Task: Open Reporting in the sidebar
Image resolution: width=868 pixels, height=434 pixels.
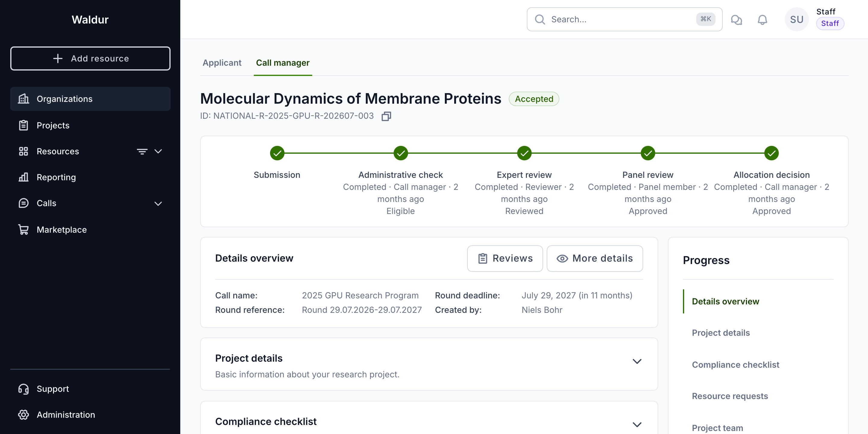Action: pyautogui.click(x=90, y=177)
